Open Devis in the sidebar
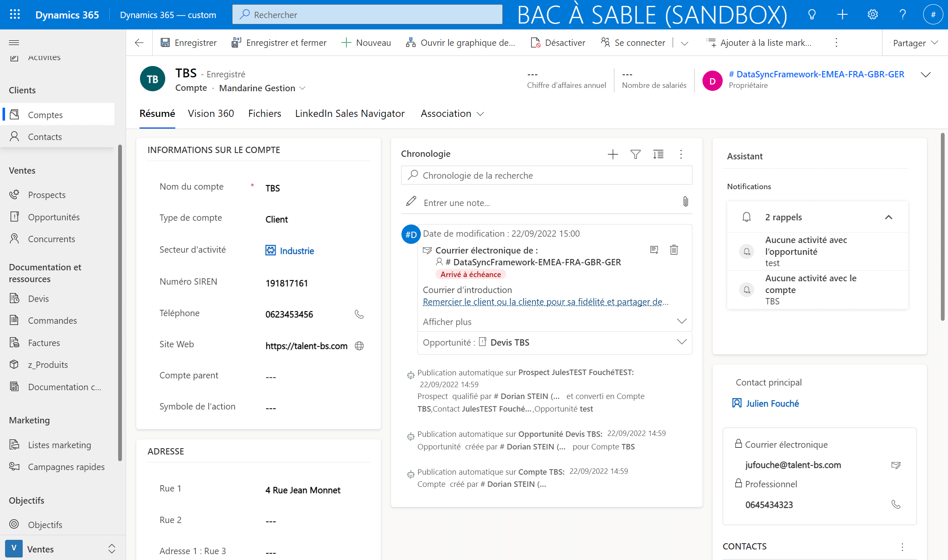Viewport: 948px width, 560px height. click(x=58, y=298)
